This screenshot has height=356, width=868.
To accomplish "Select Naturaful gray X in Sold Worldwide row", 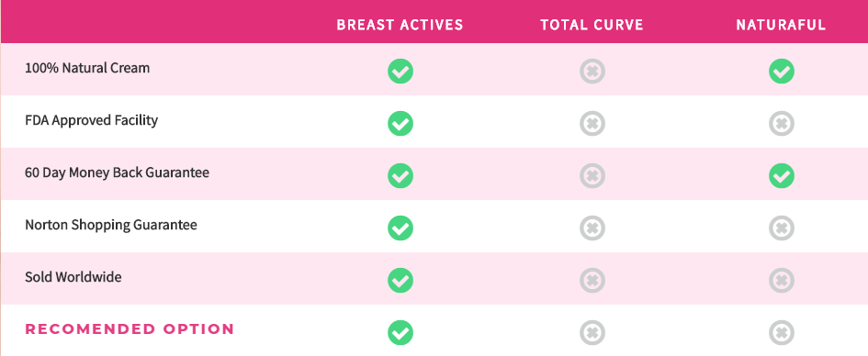I will [x=782, y=280].
